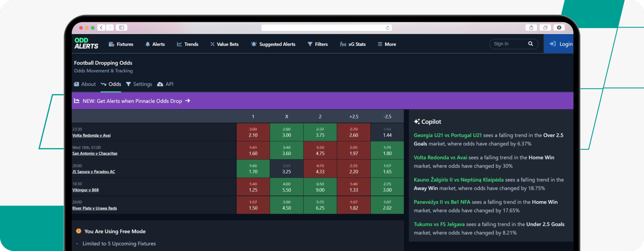Open Kauno Žalgiris II vs Neptūną Klaipėda link

coord(459,179)
